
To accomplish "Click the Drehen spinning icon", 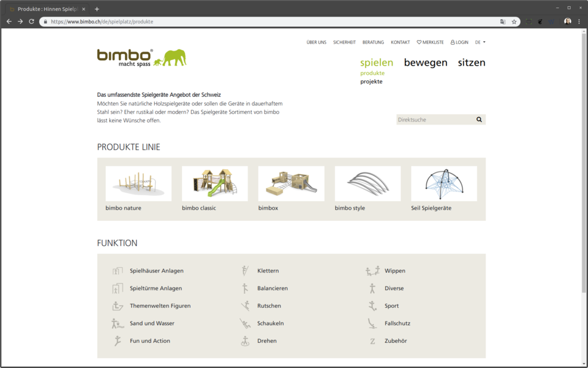I will click(x=245, y=341).
